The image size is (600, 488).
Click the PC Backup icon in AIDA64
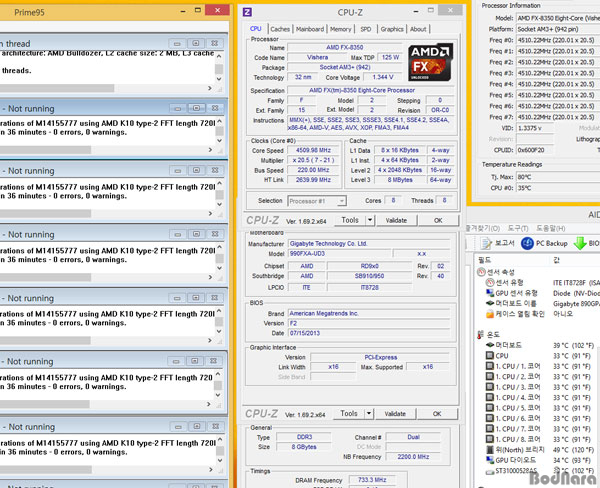pos(527,243)
